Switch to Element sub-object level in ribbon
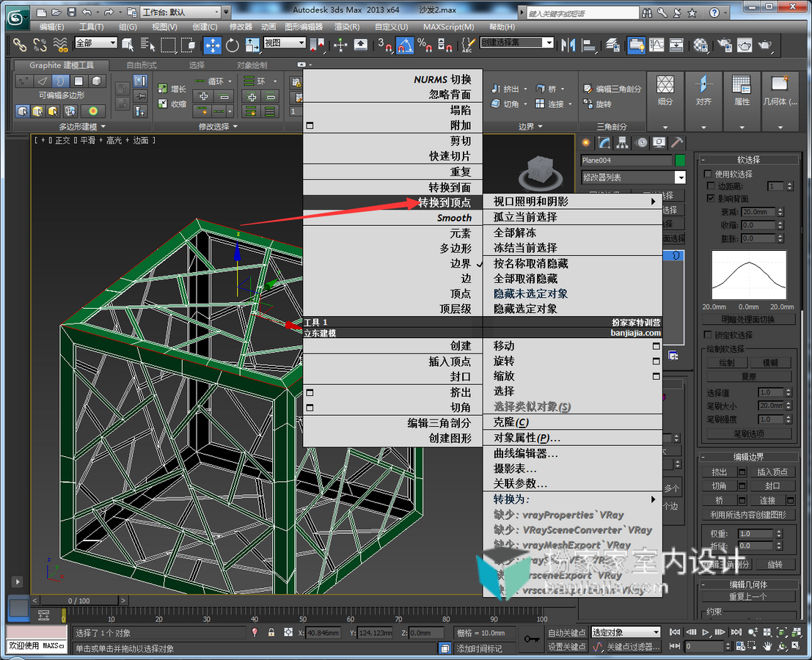The width and height of the screenshot is (812, 660). (x=96, y=81)
